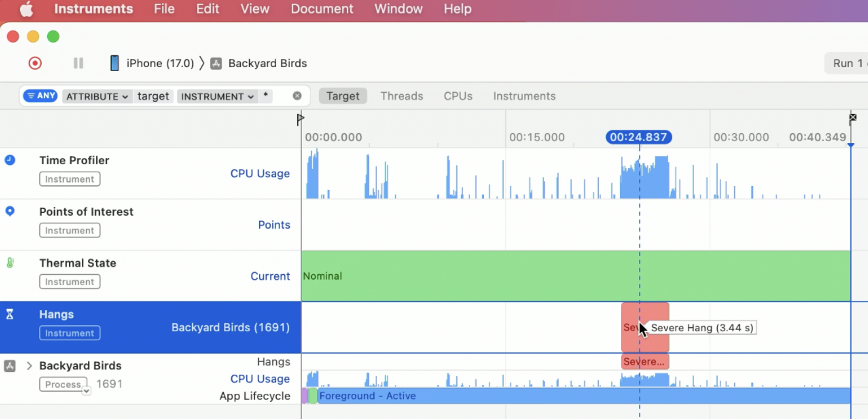Screen dimensions: 868x419
Task: Open the Apple menu
Action: coord(26,9)
